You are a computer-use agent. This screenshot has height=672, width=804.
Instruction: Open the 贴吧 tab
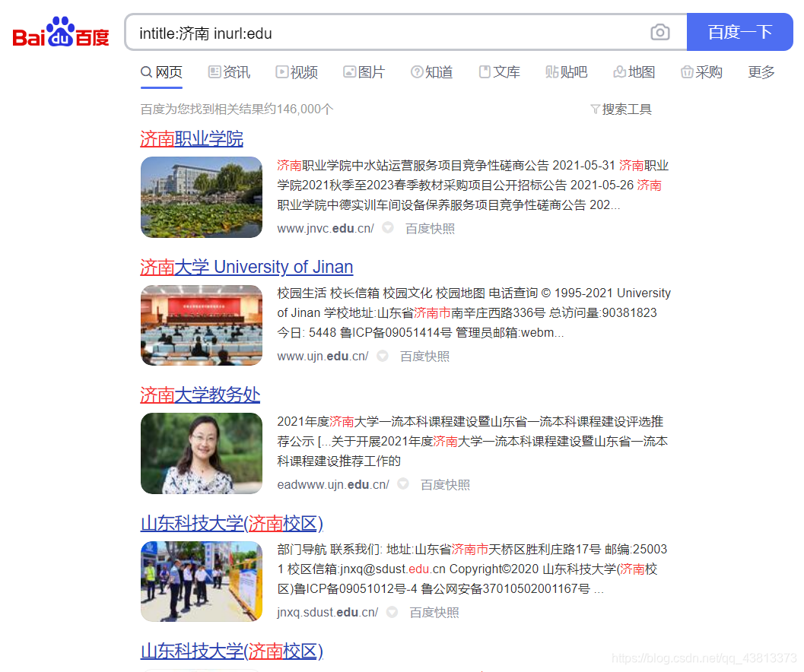click(567, 72)
